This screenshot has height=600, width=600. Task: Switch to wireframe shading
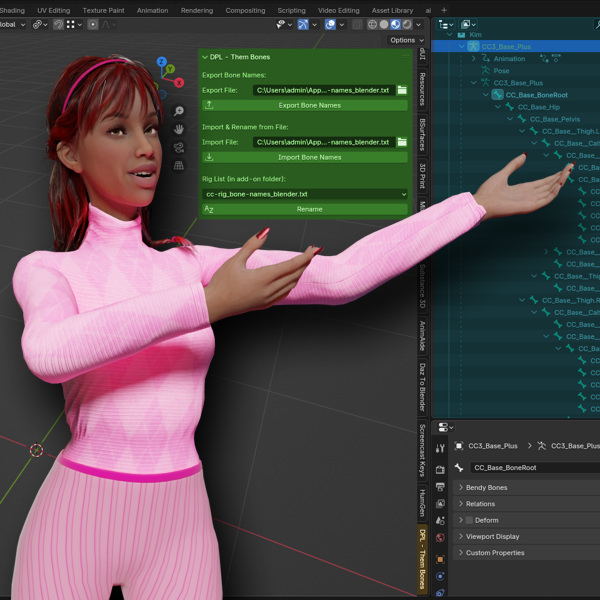[372, 24]
